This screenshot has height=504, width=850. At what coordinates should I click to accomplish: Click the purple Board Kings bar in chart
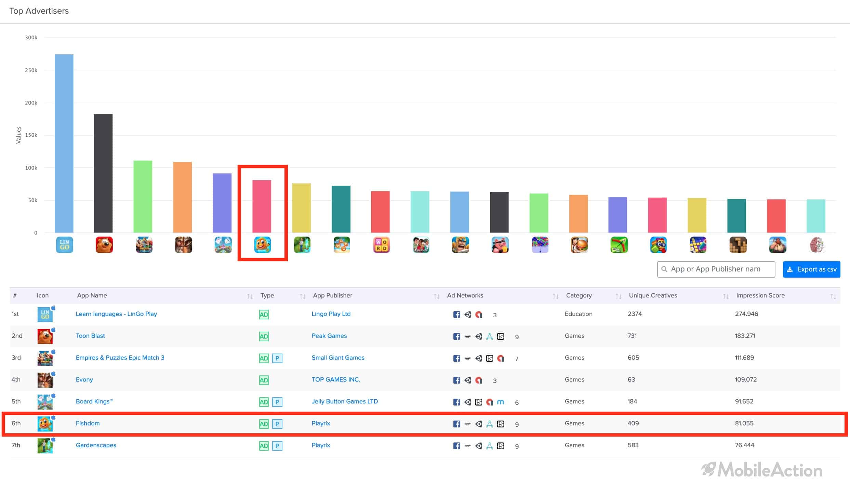(x=222, y=203)
